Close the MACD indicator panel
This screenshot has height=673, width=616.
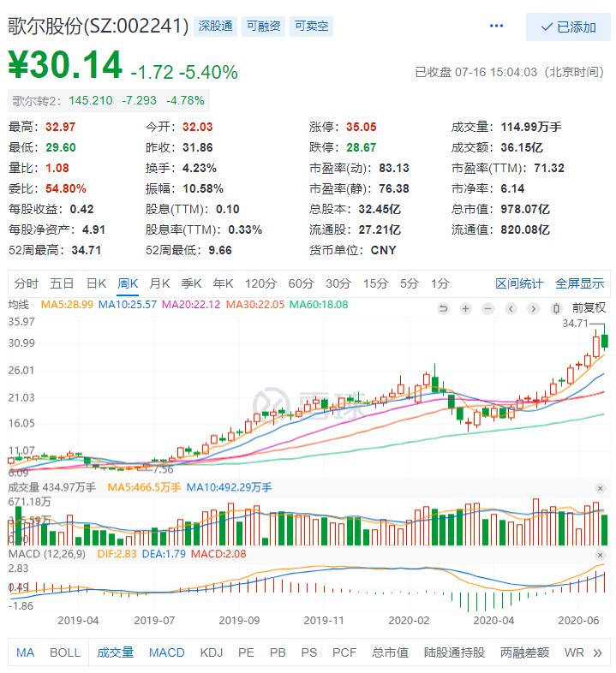(x=600, y=555)
